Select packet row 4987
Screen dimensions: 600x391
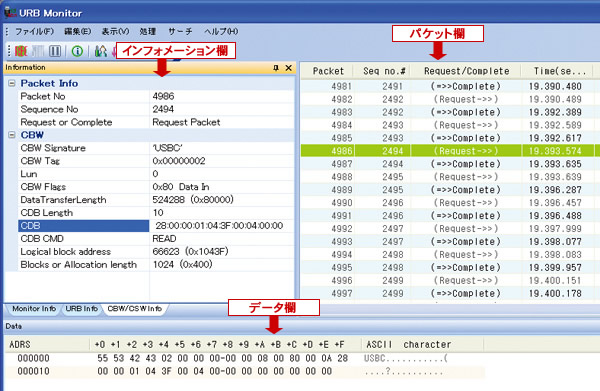pos(450,164)
